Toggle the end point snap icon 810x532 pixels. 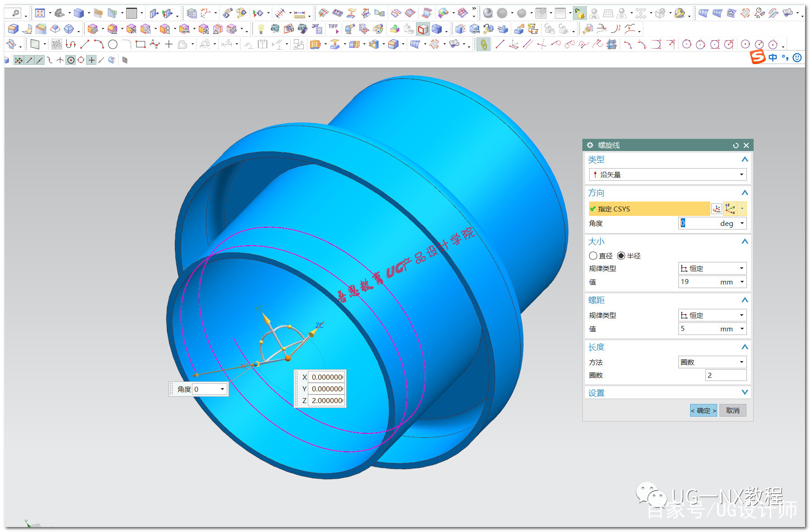tap(29, 60)
